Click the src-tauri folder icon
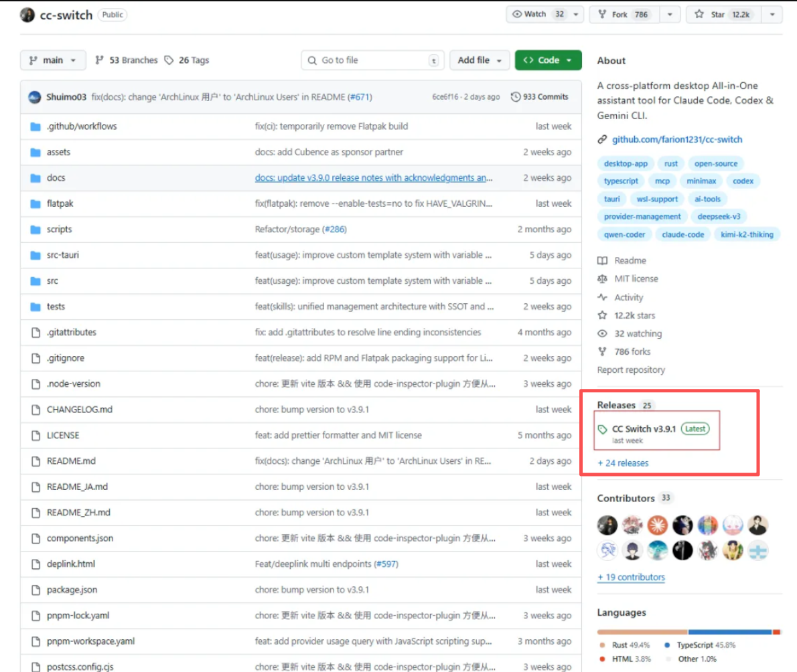Screen dimensions: 797x672 coord(35,255)
